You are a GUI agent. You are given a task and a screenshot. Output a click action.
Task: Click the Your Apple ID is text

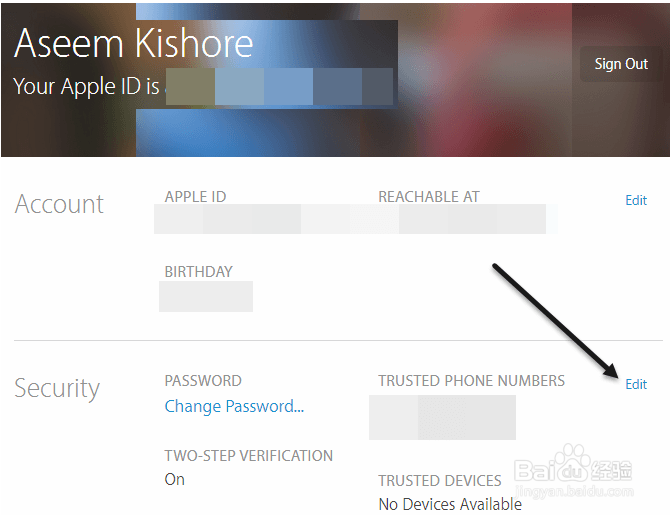pyautogui.click(x=86, y=87)
